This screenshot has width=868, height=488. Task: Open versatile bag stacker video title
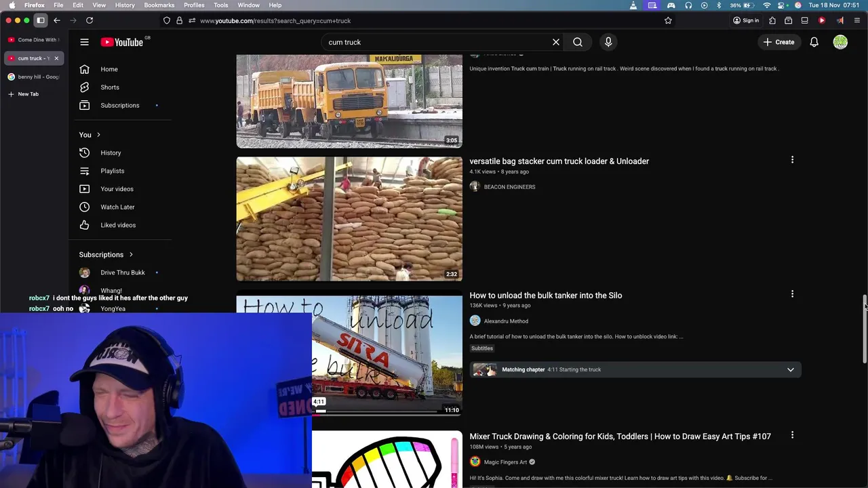[x=559, y=161]
